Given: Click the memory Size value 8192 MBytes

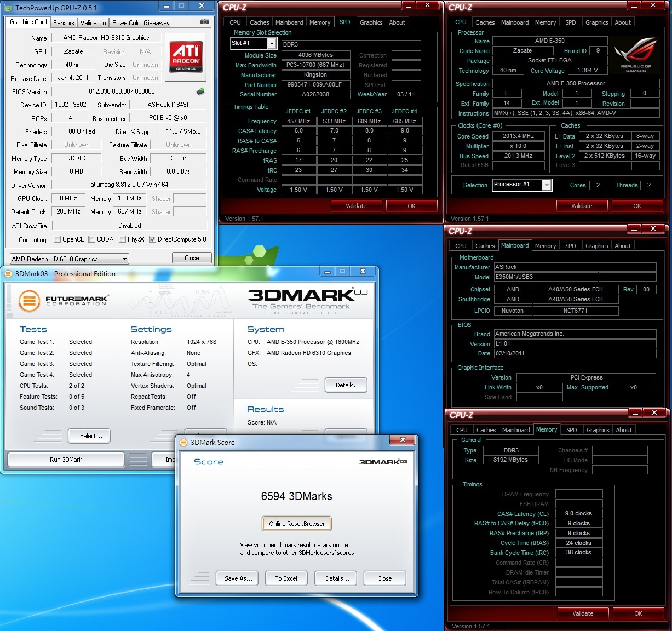Looking at the screenshot, I should [510, 460].
